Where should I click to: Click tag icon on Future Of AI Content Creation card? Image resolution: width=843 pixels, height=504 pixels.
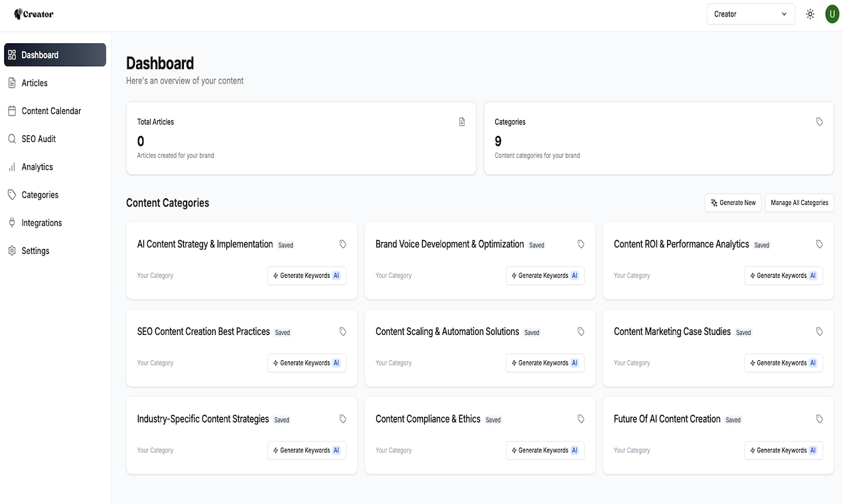pos(819,419)
